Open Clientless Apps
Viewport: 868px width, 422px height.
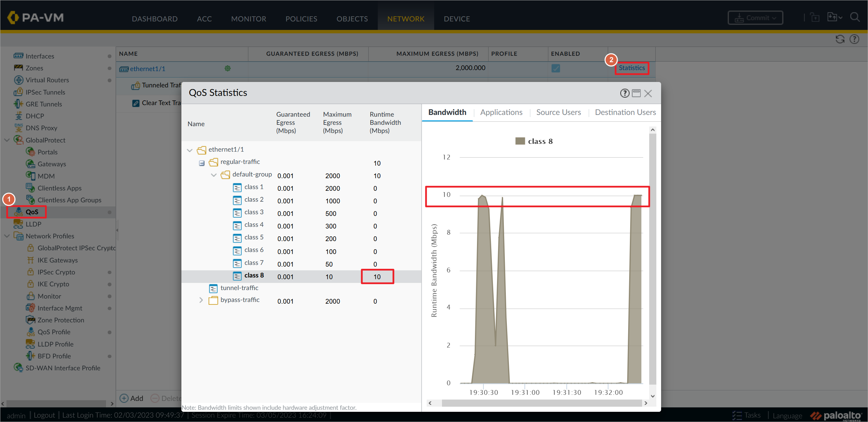[x=59, y=188]
